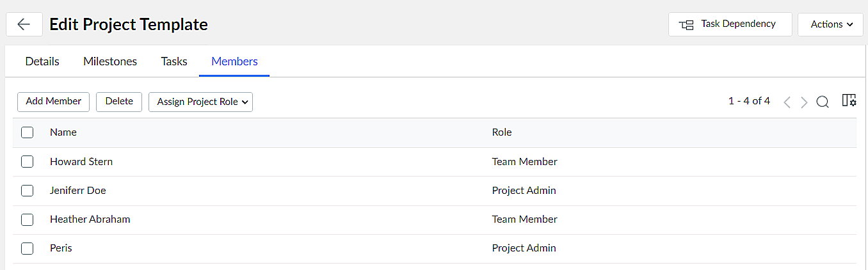Click the Name column header
Viewport: 868px width, 270px height.
(x=63, y=132)
